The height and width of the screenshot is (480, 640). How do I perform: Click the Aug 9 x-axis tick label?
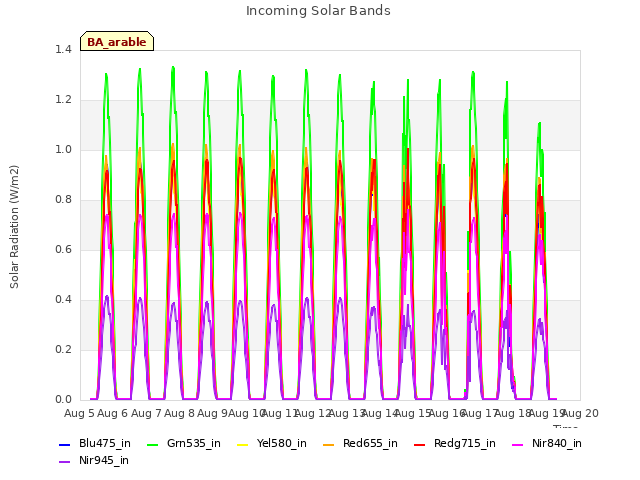[x=213, y=413]
